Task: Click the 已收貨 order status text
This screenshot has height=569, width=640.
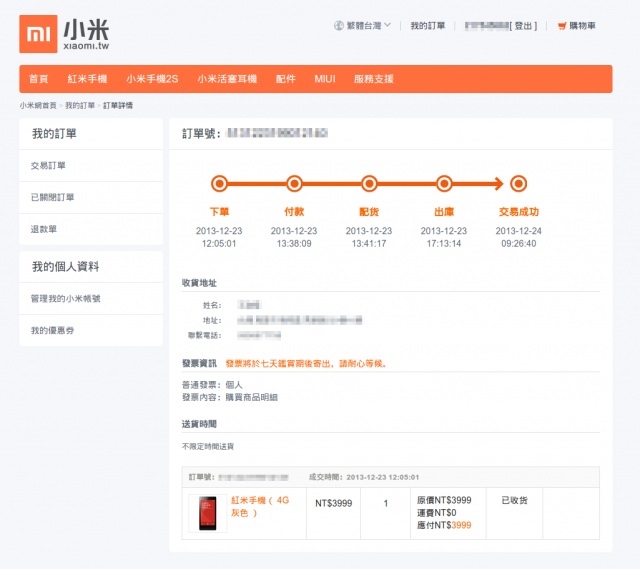Action: [514, 500]
